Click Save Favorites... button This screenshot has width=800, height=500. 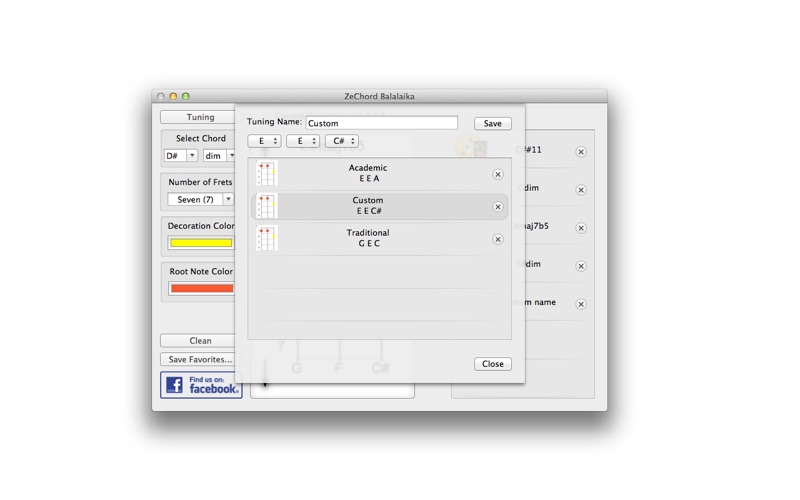tap(198, 359)
